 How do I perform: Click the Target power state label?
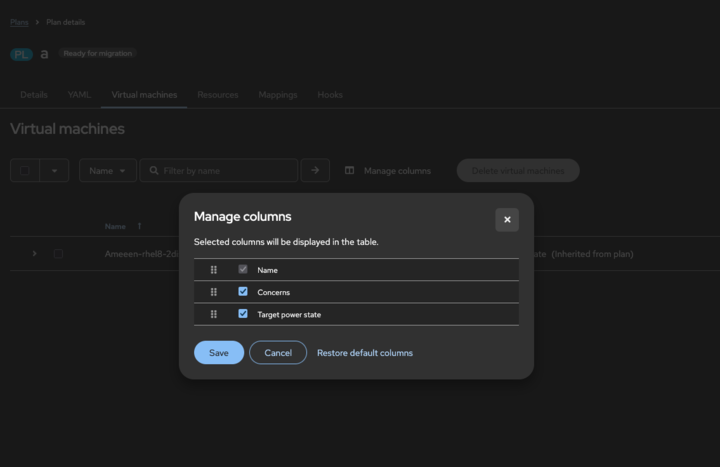(289, 315)
